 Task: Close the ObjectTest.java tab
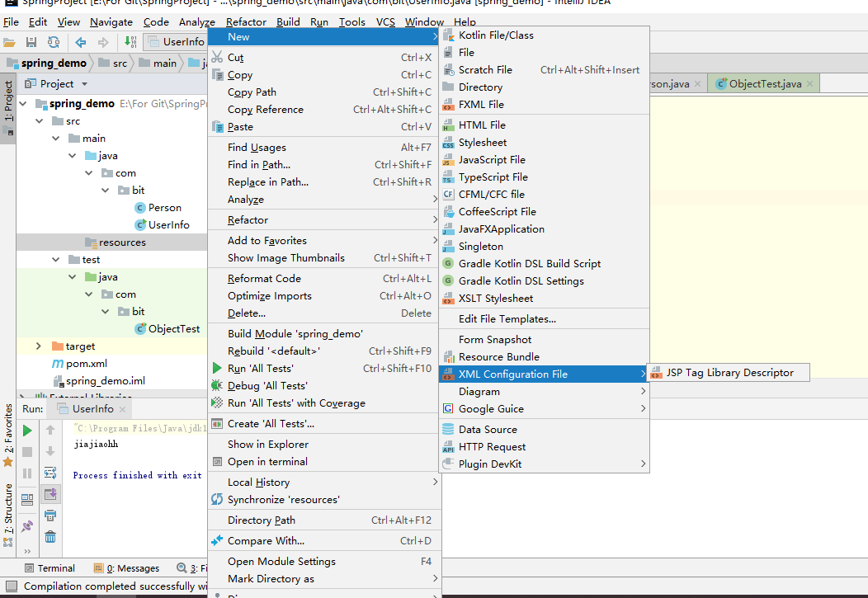(810, 84)
